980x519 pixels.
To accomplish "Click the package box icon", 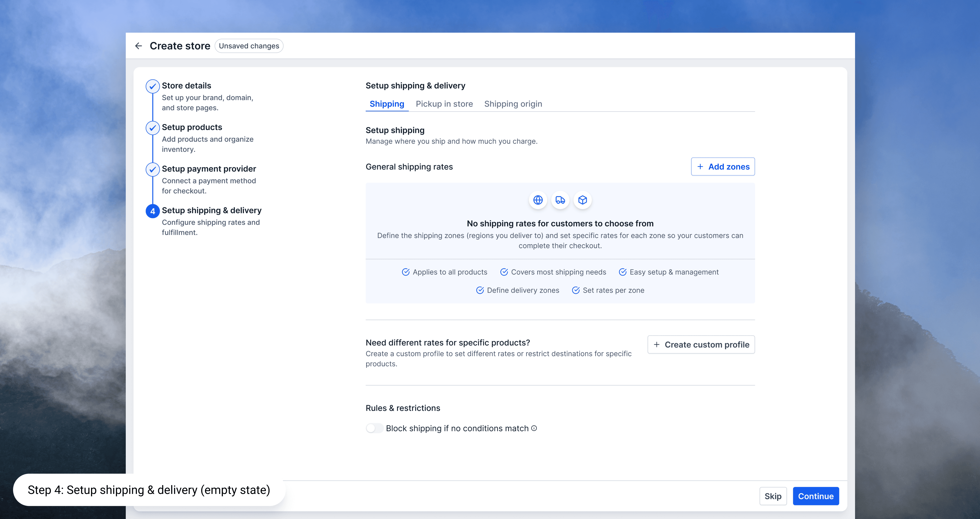I will (x=582, y=200).
